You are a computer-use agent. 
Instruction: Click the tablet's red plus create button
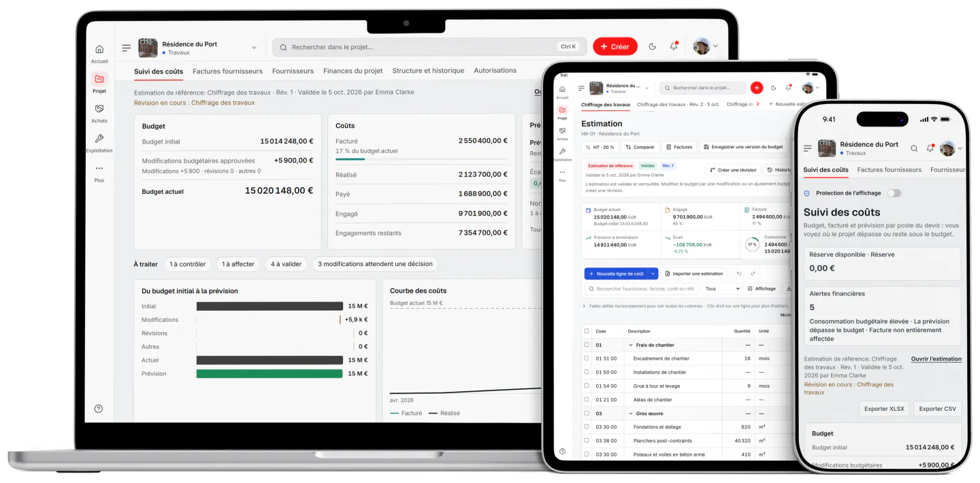(x=757, y=88)
